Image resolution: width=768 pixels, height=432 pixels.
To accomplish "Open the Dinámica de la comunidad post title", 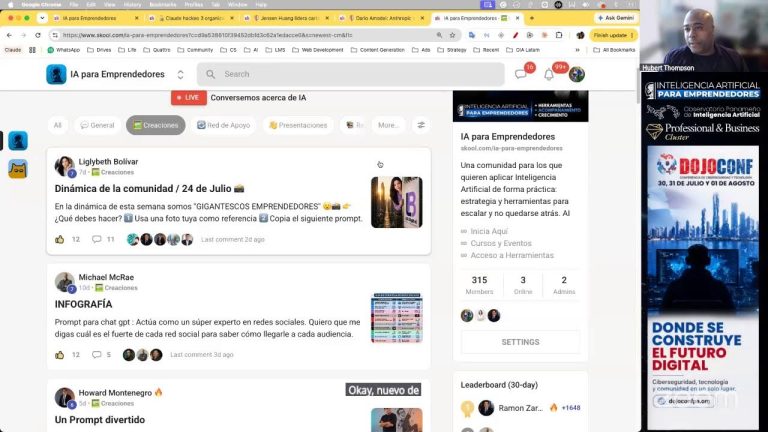I will [149, 189].
